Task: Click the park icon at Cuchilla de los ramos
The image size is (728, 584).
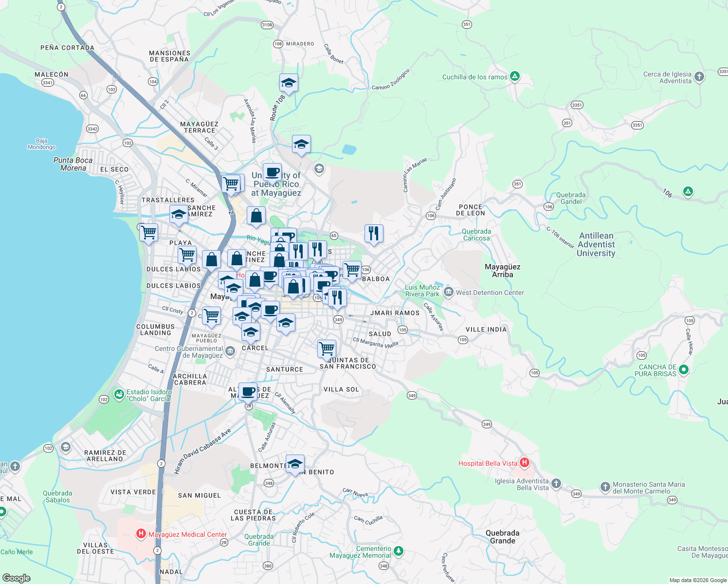Action: click(x=514, y=76)
